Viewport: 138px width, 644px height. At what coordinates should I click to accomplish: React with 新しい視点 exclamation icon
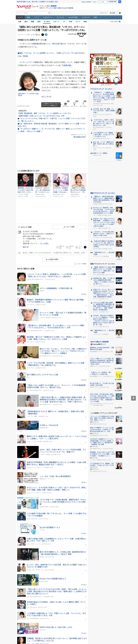pos(83,104)
